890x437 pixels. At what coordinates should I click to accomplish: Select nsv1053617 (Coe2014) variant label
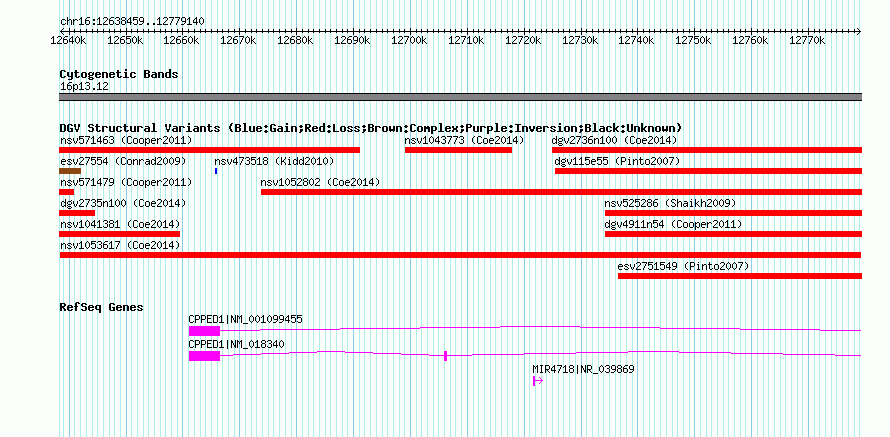pos(120,245)
